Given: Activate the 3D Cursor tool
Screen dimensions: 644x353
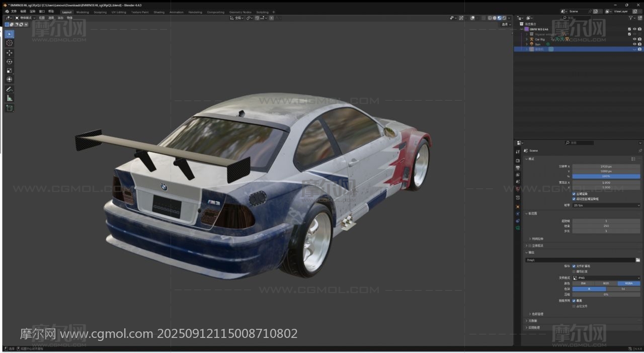Looking at the screenshot, I should [10, 43].
